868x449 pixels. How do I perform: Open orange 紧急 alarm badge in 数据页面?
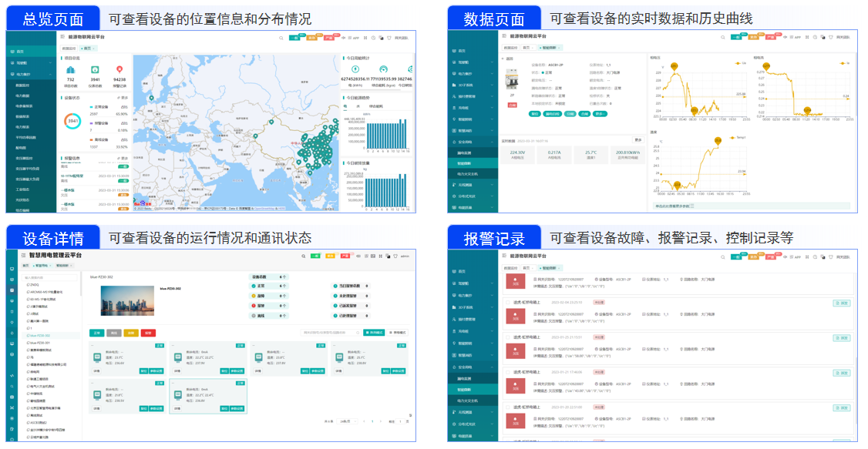point(754,37)
